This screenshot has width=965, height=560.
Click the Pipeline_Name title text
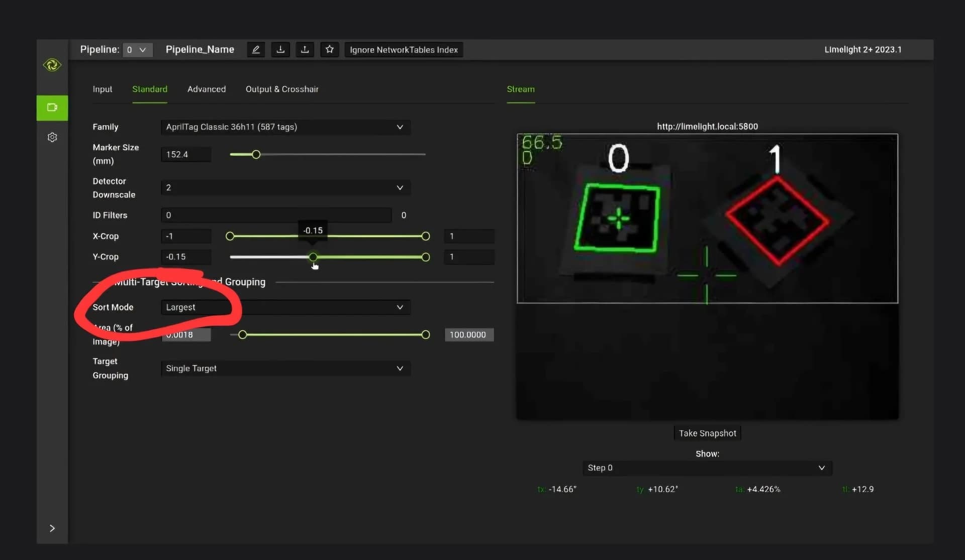tap(200, 49)
